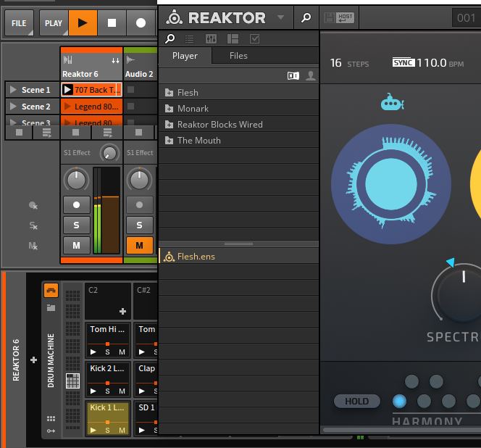Screen dimensions: 481x448
Task: Toggle solo on Reaktor 6 track
Action: pyautogui.click(x=76, y=225)
